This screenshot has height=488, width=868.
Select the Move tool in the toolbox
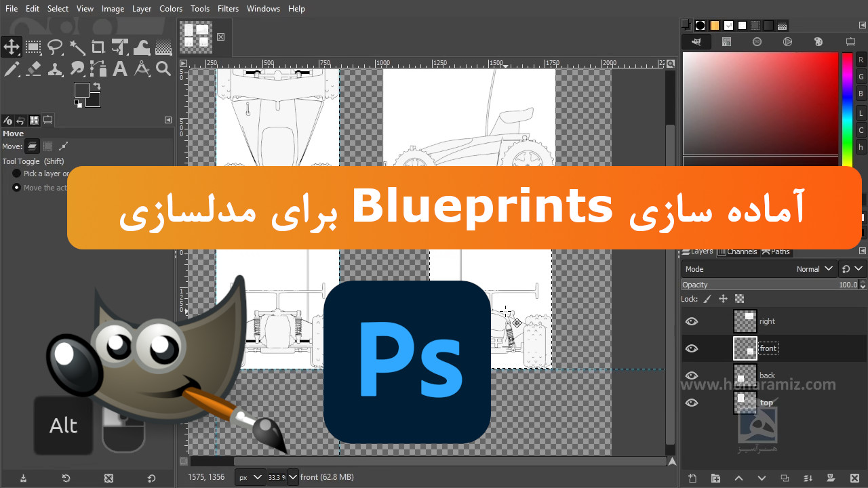(x=12, y=47)
